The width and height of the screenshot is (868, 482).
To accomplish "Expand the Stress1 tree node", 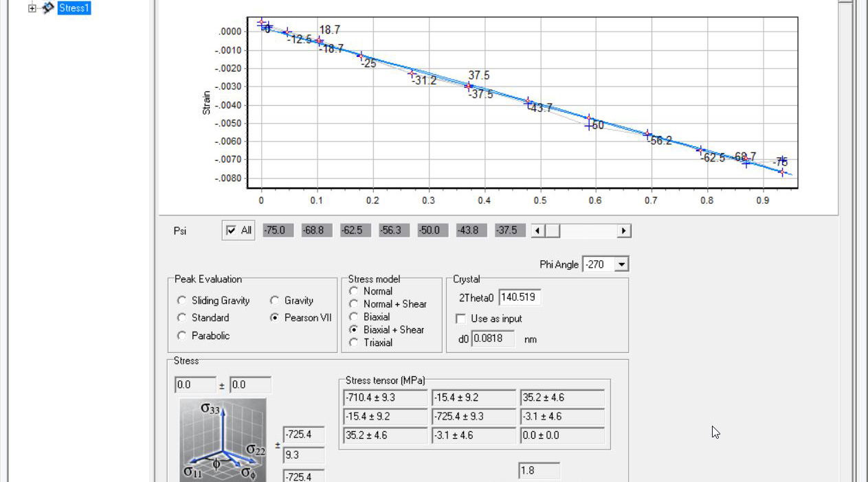I will tap(30, 8).
